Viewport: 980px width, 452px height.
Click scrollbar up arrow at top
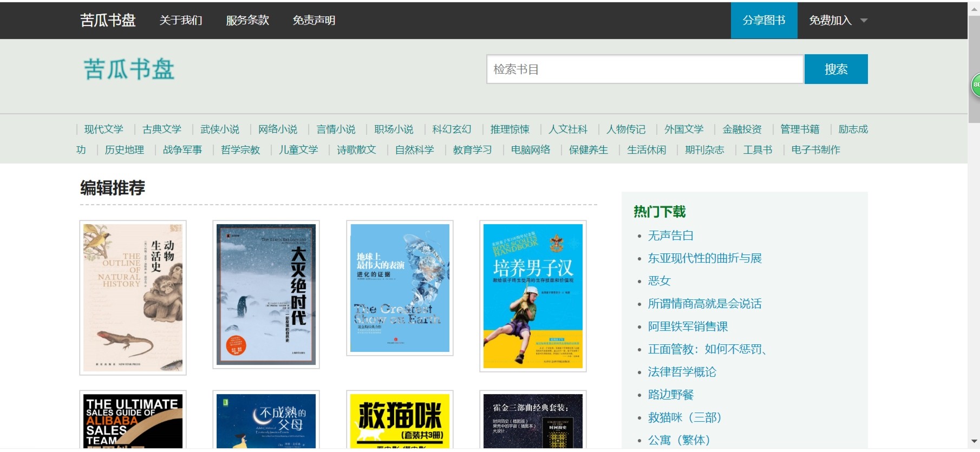coord(974,6)
